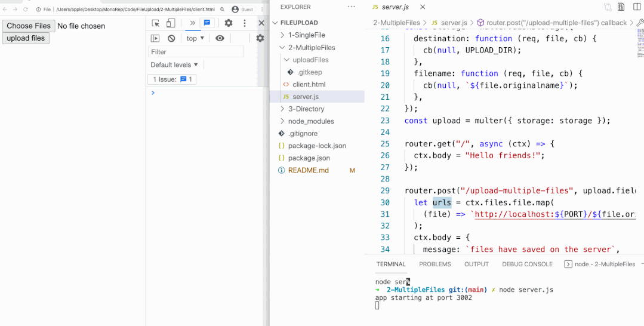Image resolution: width=644 pixels, height=326 pixels.
Task: Click the 2-MultipleFiles breadcrumb
Action: [396, 23]
